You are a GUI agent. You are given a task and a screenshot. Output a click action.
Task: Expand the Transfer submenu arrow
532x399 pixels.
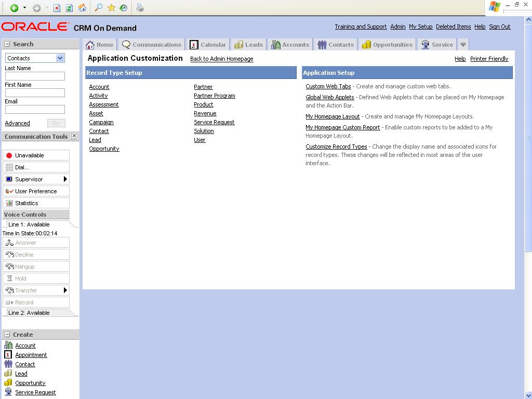point(65,290)
